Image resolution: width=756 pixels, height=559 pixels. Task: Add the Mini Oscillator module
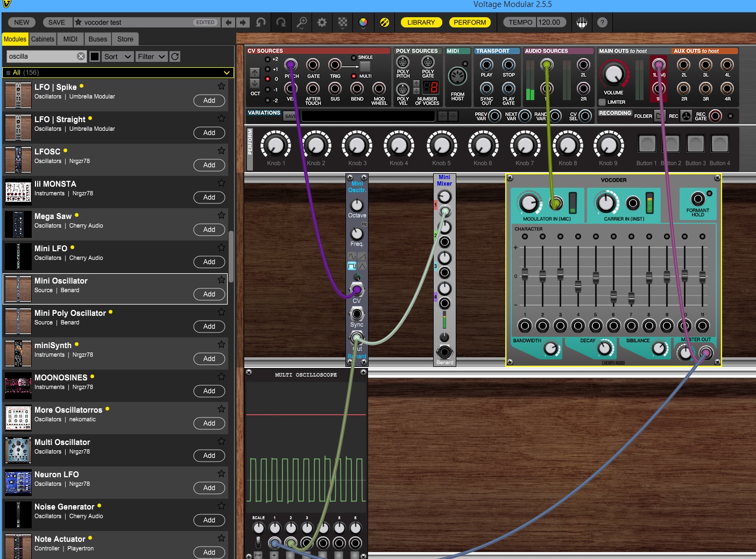209,294
